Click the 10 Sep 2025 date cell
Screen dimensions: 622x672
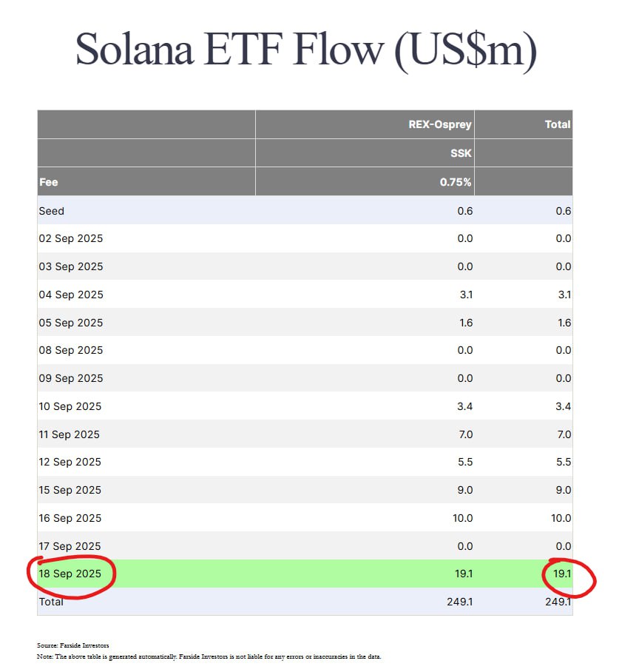(71, 406)
